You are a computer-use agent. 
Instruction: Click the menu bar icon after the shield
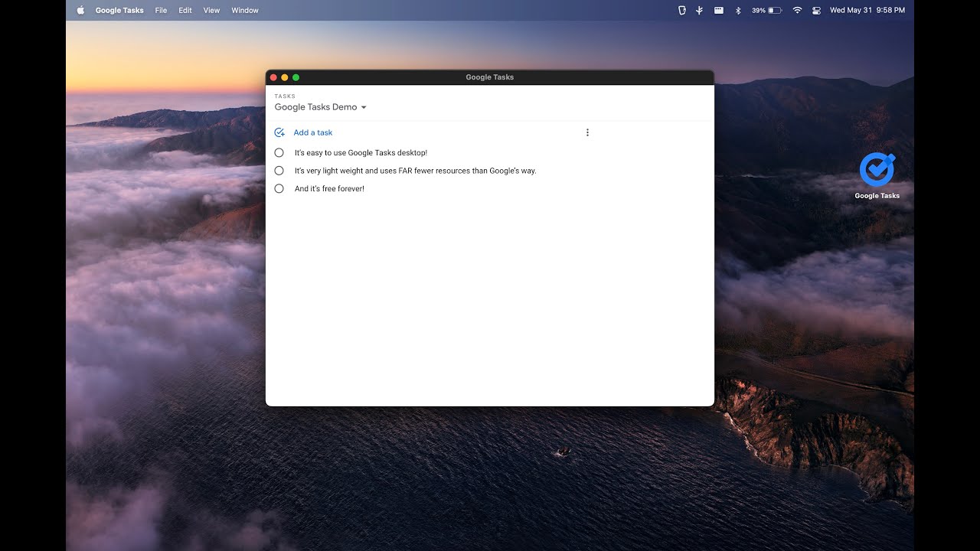coord(700,10)
